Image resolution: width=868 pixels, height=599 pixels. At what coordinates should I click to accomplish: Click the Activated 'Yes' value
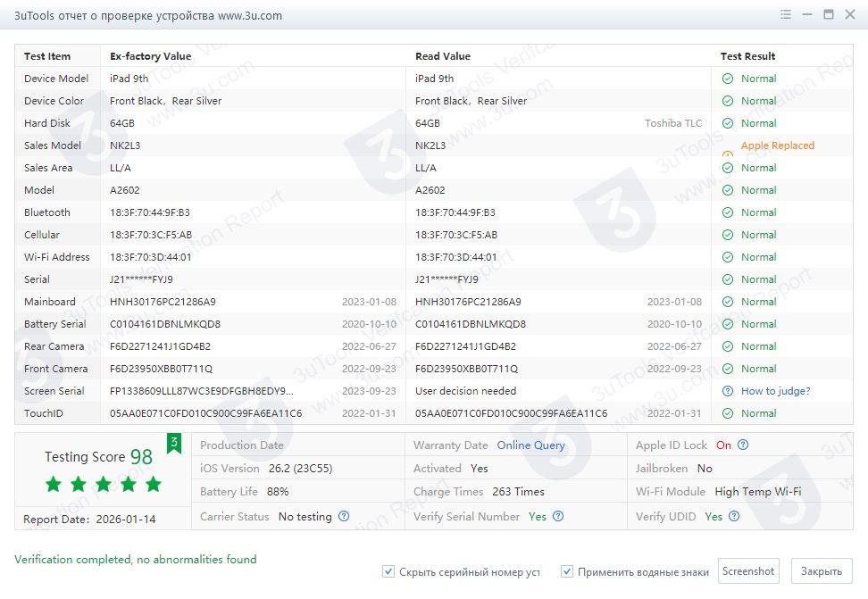(480, 469)
